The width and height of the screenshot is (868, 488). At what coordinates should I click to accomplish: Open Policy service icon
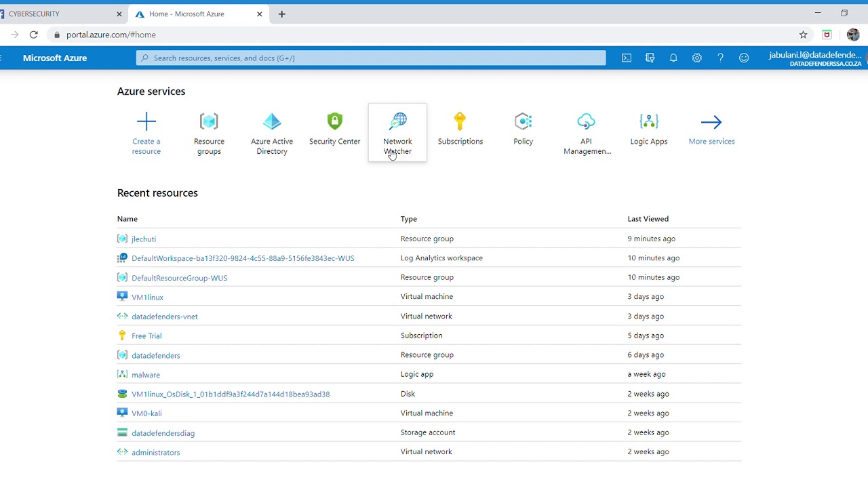524,121
